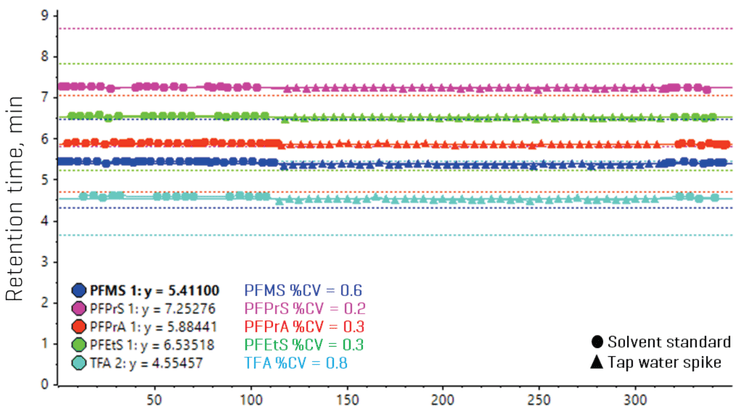This screenshot has width=750, height=416.
Task: Click the Solvent standard circle symbol
Action: (597, 341)
